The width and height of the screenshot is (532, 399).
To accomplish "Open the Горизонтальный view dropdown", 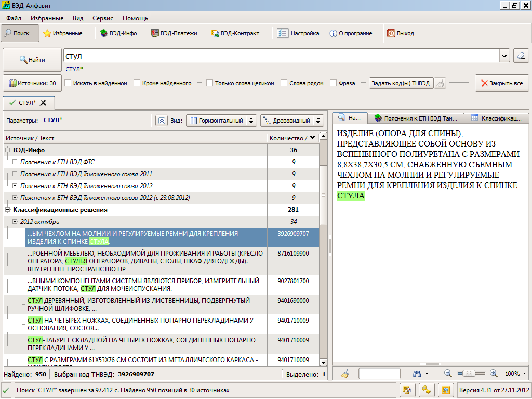I will (221, 121).
